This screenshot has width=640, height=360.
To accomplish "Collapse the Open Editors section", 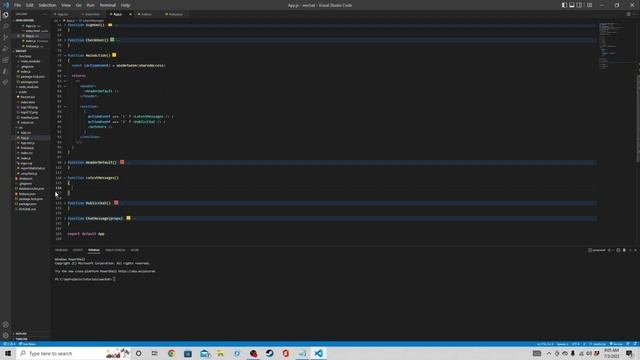I will pyautogui.click(x=24, y=20).
